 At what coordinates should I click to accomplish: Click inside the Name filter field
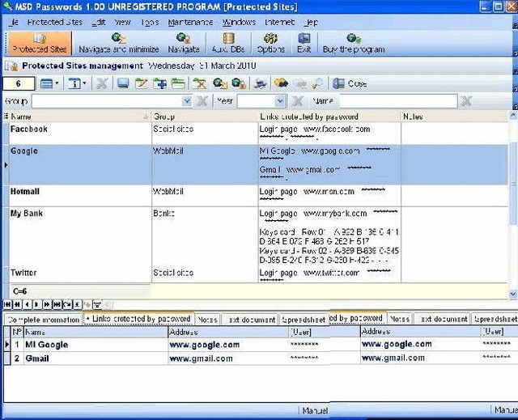click(x=396, y=102)
